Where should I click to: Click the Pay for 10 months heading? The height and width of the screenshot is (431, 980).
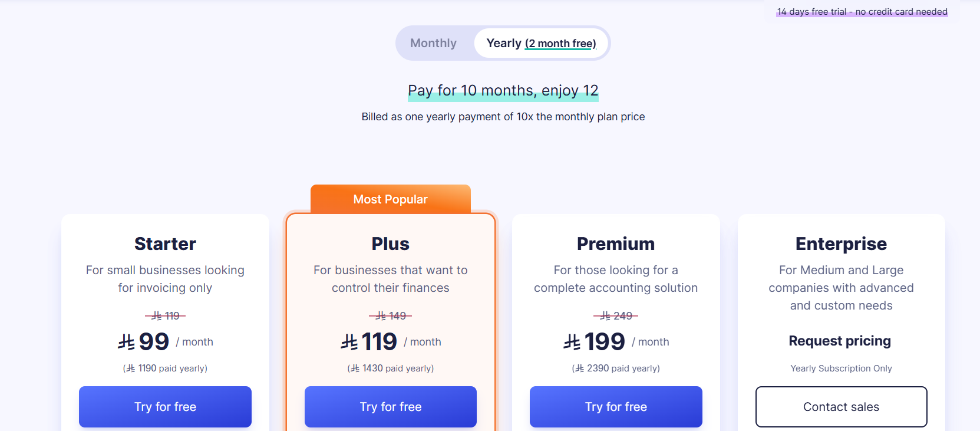click(503, 90)
